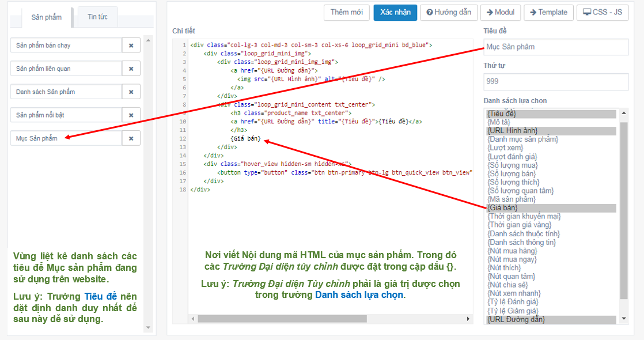Screen dimensions: 644x340
Task: Select {Mã sản phẩm} option
Action: tap(551, 199)
